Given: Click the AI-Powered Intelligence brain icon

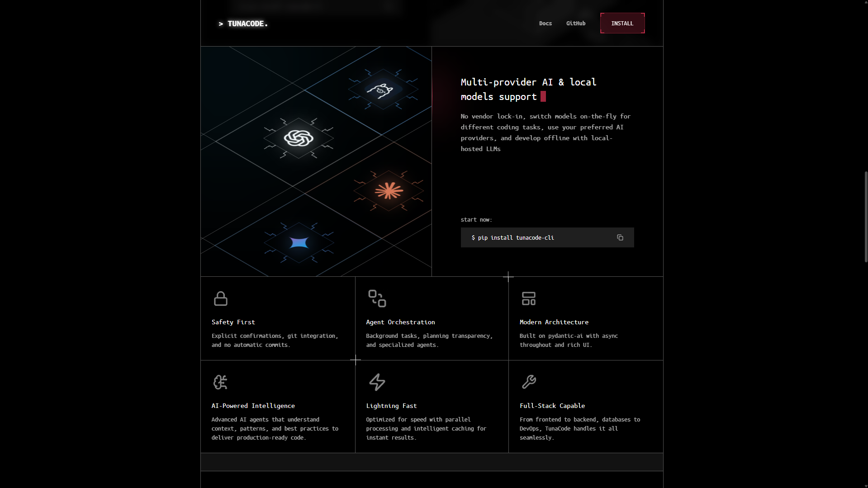Looking at the screenshot, I should [x=220, y=382].
